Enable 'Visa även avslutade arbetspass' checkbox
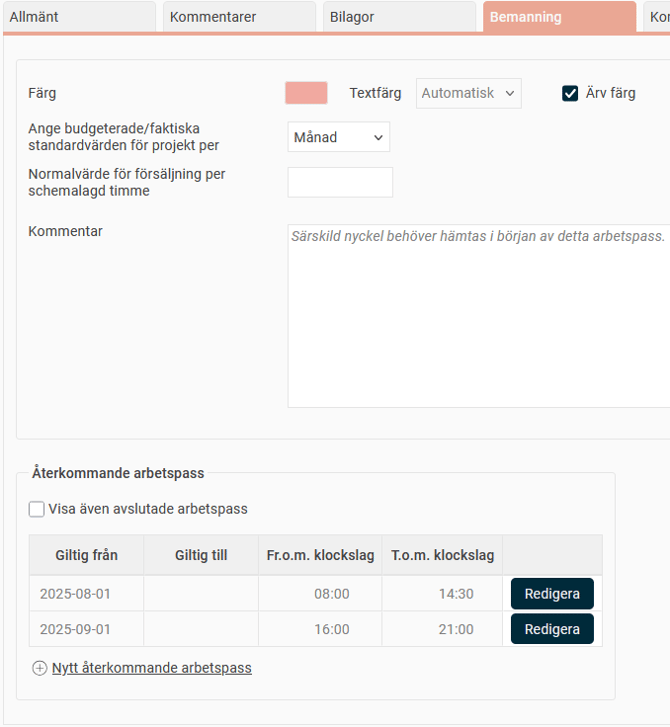The image size is (670, 727). click(37, 509)
